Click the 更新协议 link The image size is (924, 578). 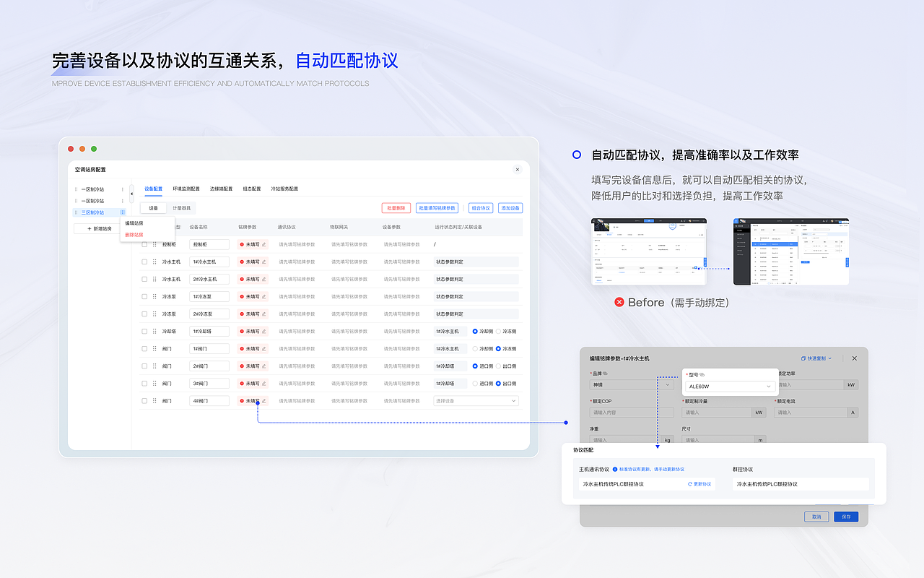700,484
